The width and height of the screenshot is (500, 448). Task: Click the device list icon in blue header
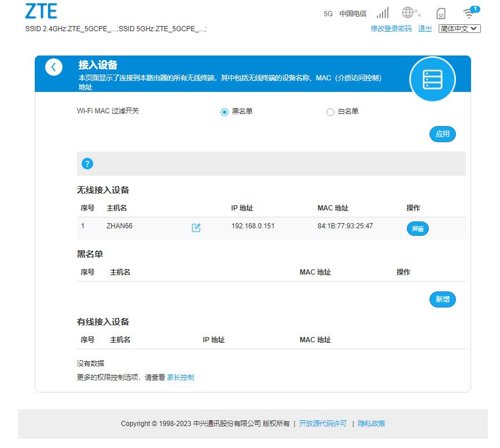[432, 79]
